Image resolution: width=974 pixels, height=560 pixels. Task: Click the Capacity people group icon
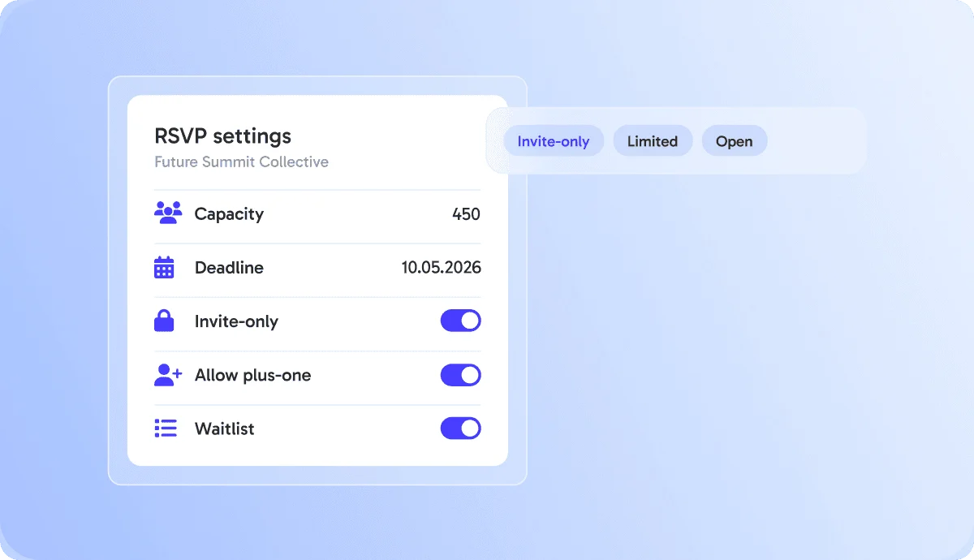pyautogui.click(x=168, y=213)
